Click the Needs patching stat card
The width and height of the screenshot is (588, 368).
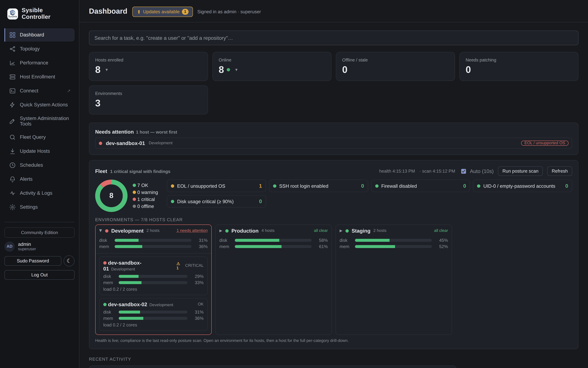[519, 66]
